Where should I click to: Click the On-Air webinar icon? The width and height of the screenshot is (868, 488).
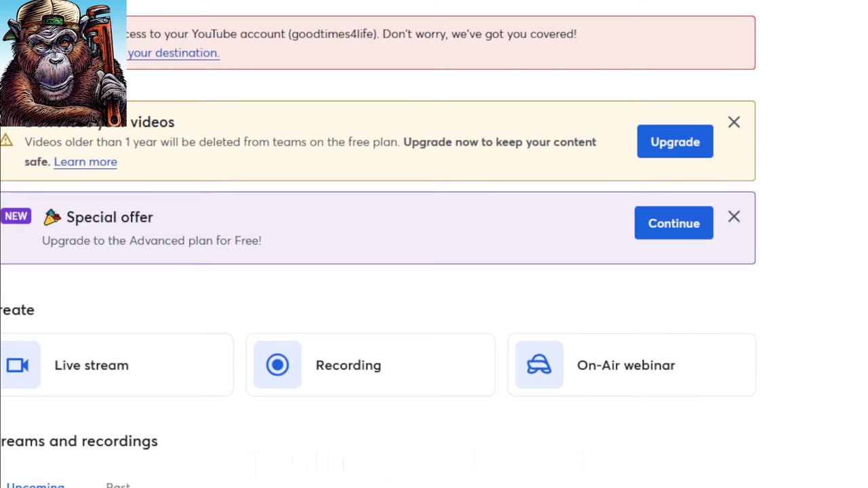539,365
